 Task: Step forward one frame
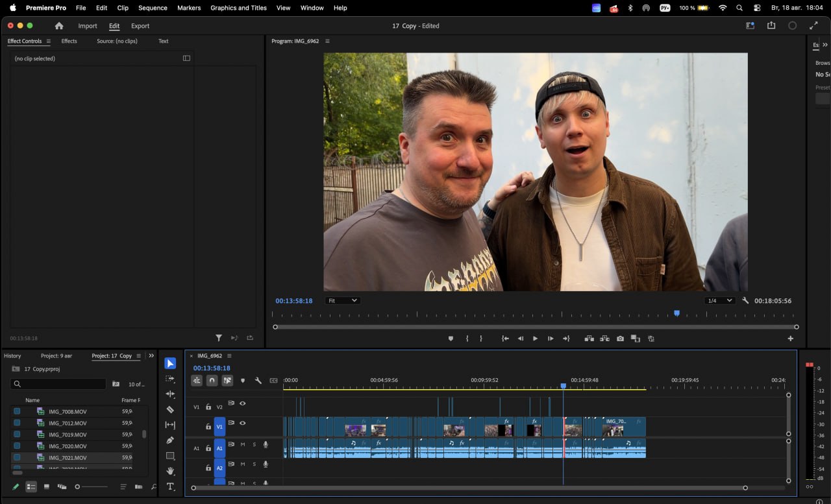[x=551, y=339]
